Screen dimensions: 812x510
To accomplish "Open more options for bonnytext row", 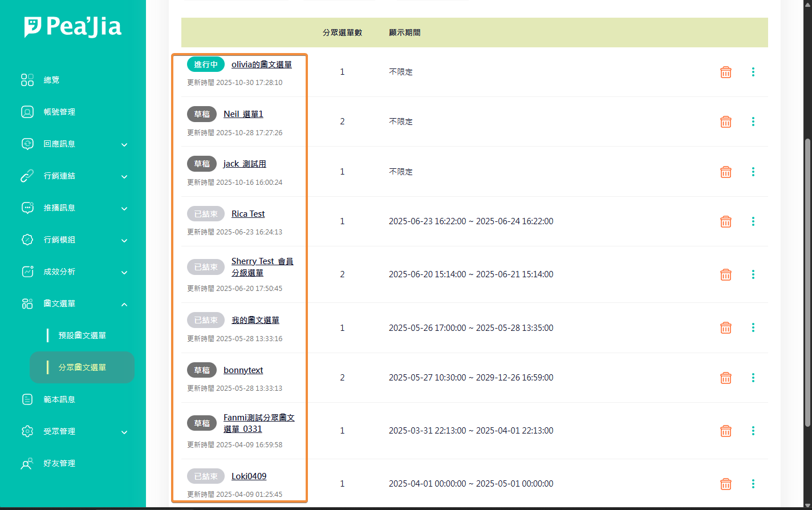I will click(x=753, y=378).
